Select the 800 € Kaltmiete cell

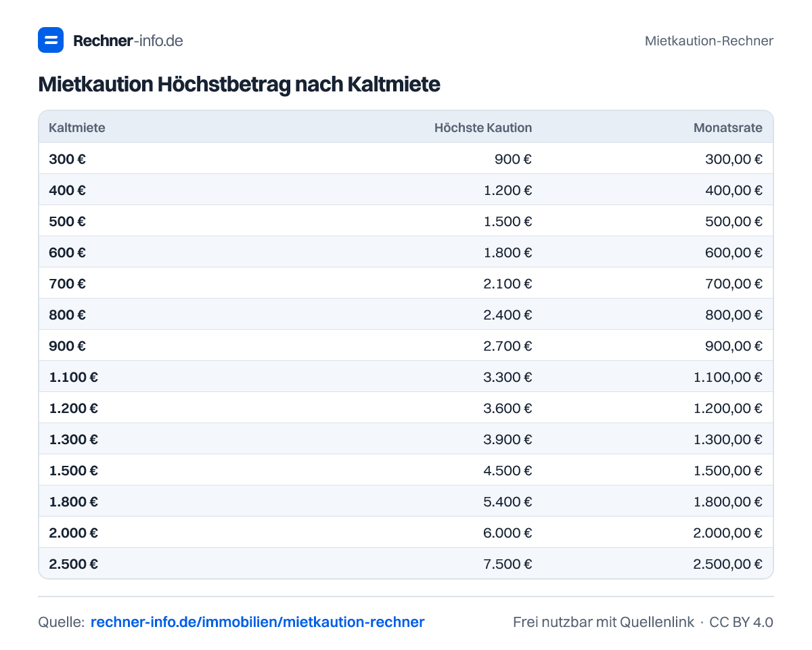point(67,315)
